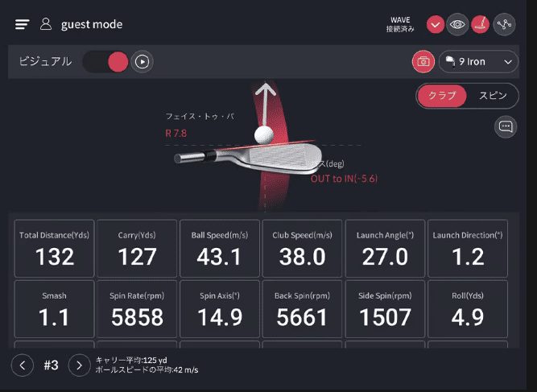Open the trajectory graph icon

[505, 24]
